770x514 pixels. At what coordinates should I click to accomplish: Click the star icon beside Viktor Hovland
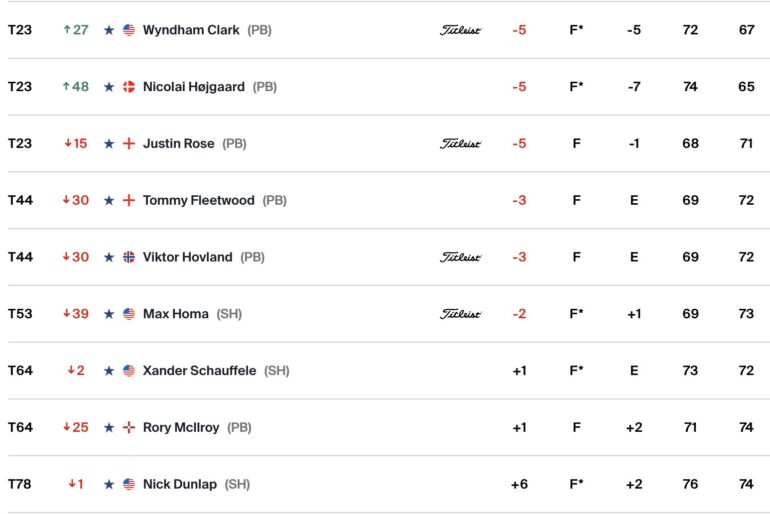pyautogui.click(x=109, y=257)
